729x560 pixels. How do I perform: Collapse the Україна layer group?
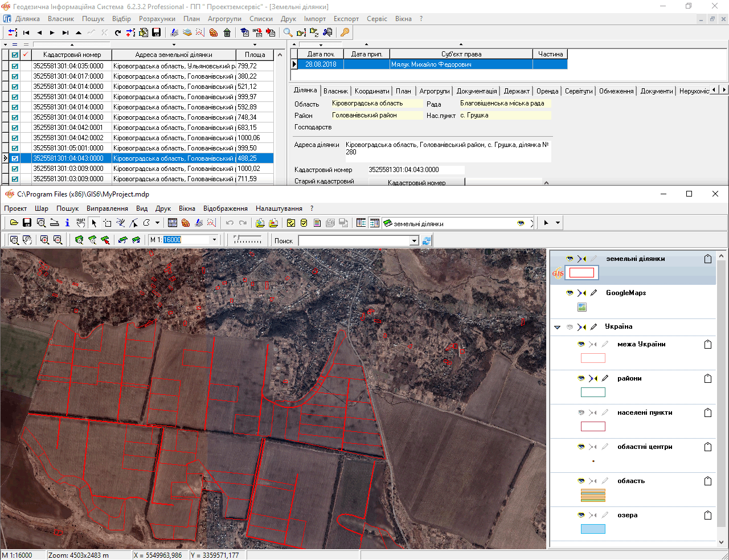click(558, 327)
